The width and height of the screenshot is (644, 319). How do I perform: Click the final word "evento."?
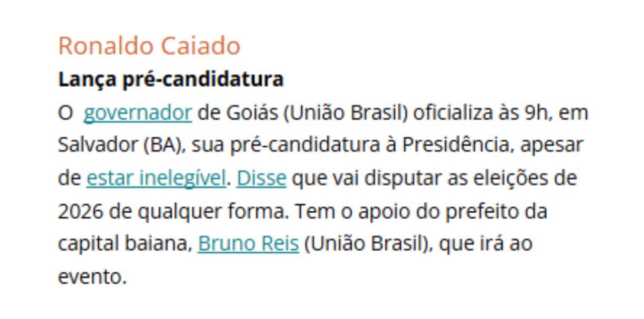pos(93,277)
